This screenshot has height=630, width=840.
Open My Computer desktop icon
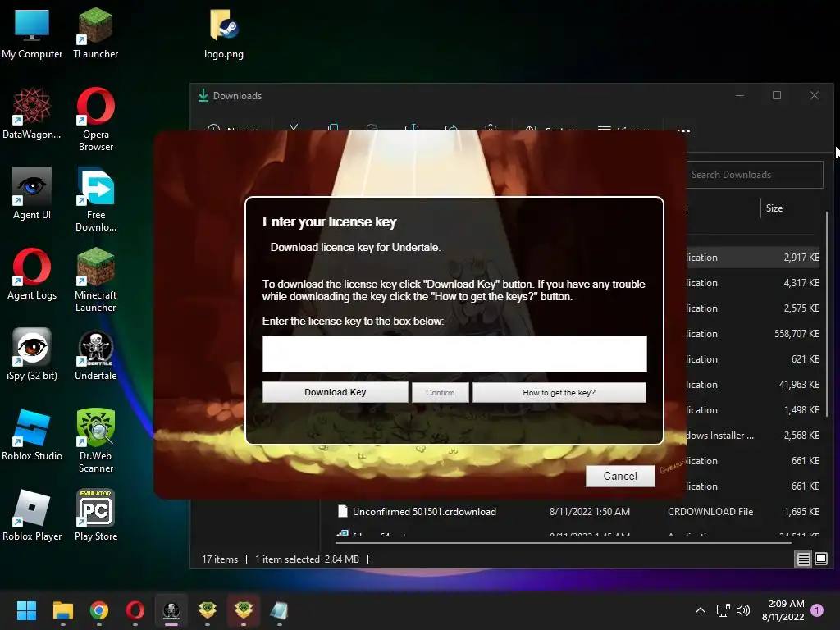tap(32, 33)
